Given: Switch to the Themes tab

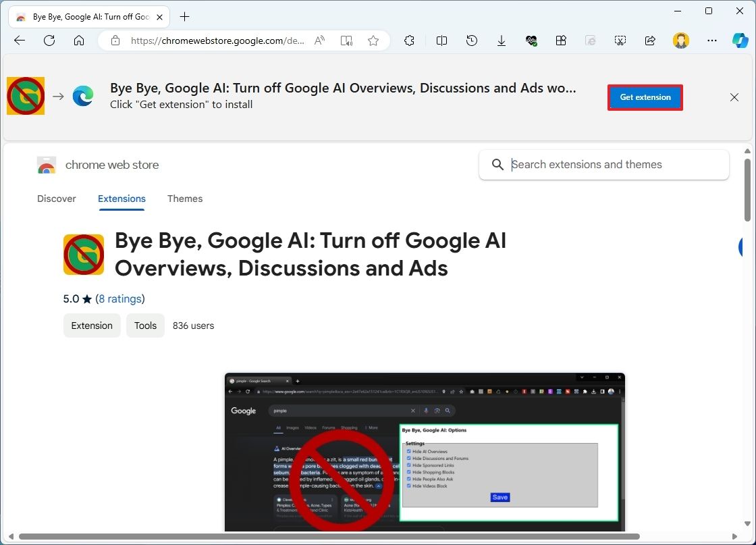Looking at the screenshot, I should tap(185, 199).
